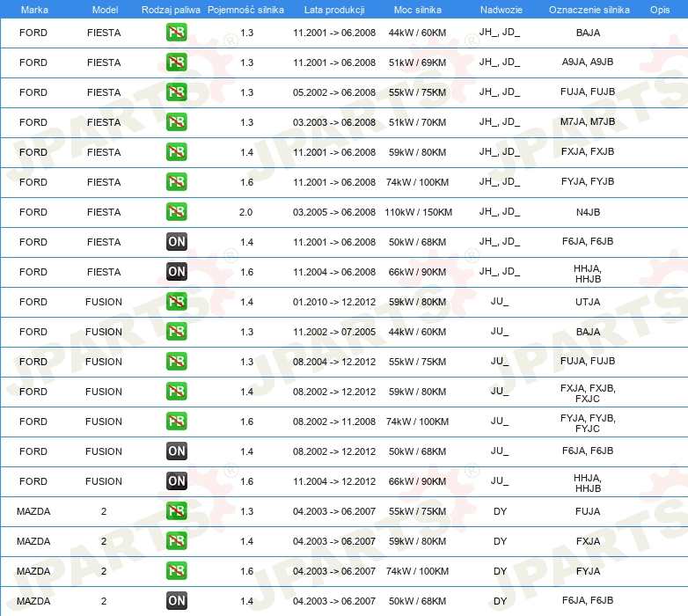This screenshot has width=688, height=616.
Task: Click petrol icon in Fiesta FXJA, FXJB row
Action: tap(176, 152)
